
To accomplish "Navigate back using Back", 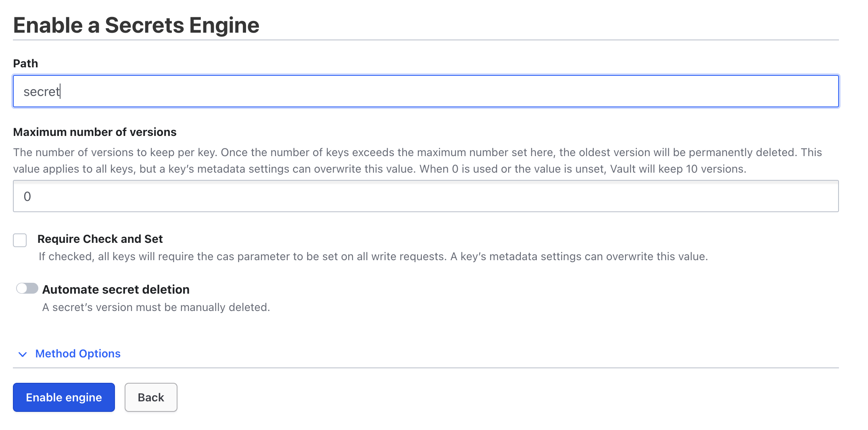I will tap(150, 397).
